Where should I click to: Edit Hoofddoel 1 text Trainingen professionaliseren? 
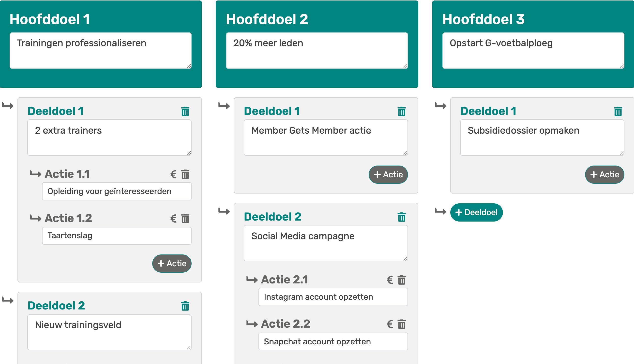pyautogui.click(x=100, y=50)
